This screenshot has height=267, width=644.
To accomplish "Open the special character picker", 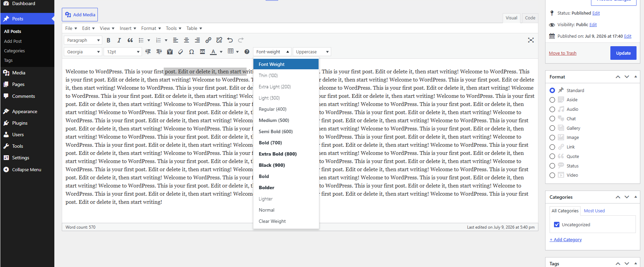I will click(x=192, y=52).
